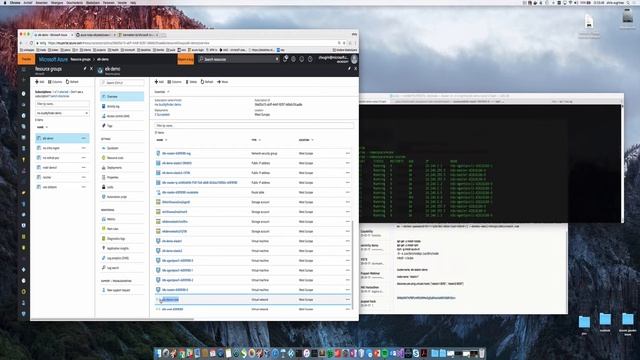Click Refresh in elk-demo overview toolbar

[207, 82]
